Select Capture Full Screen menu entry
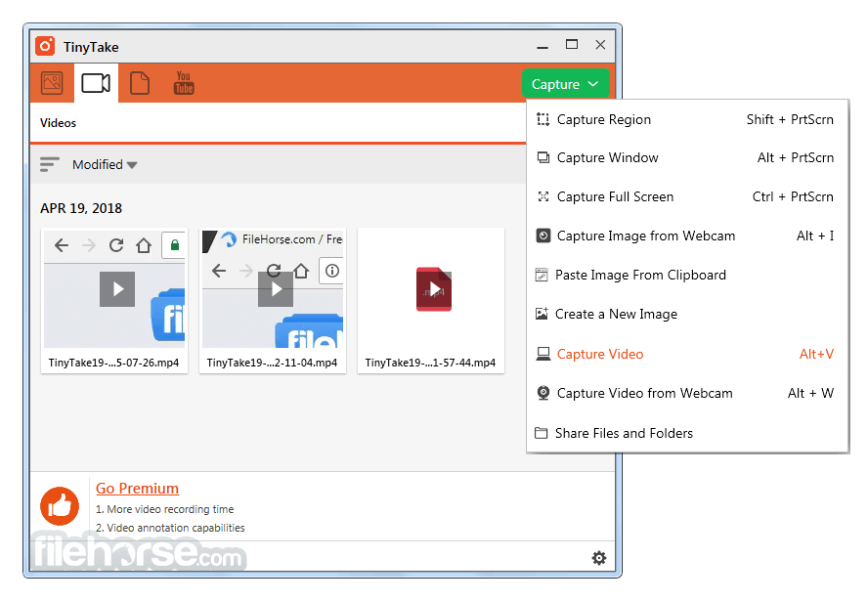Screen dimensions: 868x601 point(687,196)
